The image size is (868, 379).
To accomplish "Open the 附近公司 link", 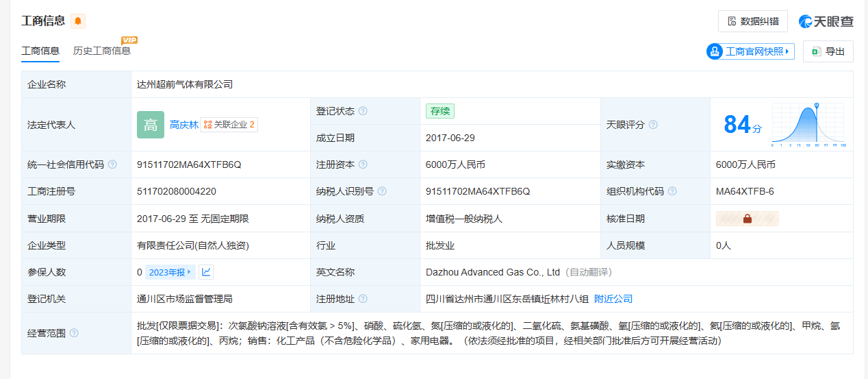I will (x=613, y=299).
